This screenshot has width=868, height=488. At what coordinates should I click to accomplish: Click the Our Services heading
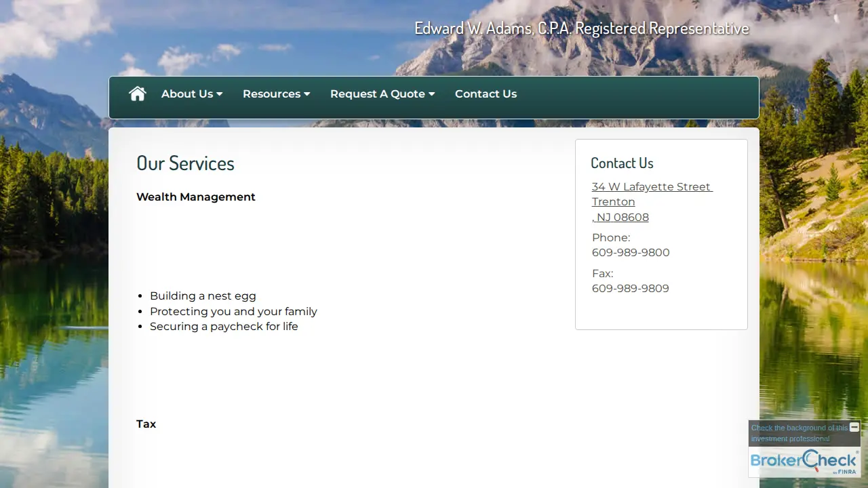[185, 163]
